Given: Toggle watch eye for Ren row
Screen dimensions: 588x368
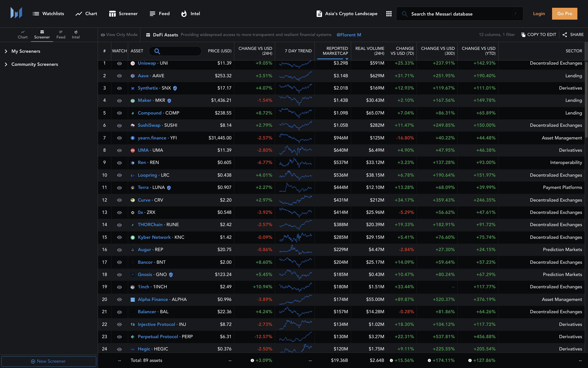Looking at the screenshot, I should (x=119, y=163).
